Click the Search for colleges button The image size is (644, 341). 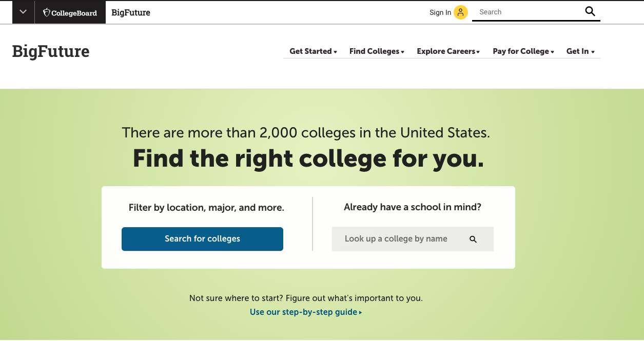[202, 239]
